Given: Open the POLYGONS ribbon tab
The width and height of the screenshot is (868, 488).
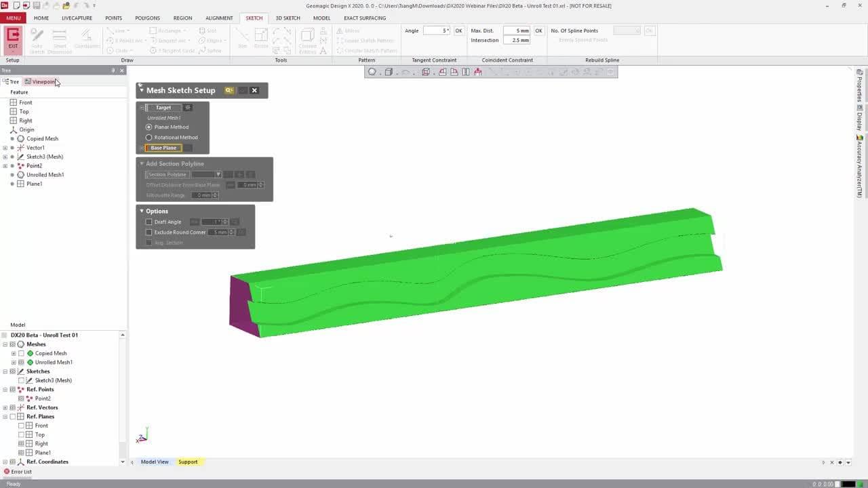Looking at the screenshot, I should pos(147,18).
